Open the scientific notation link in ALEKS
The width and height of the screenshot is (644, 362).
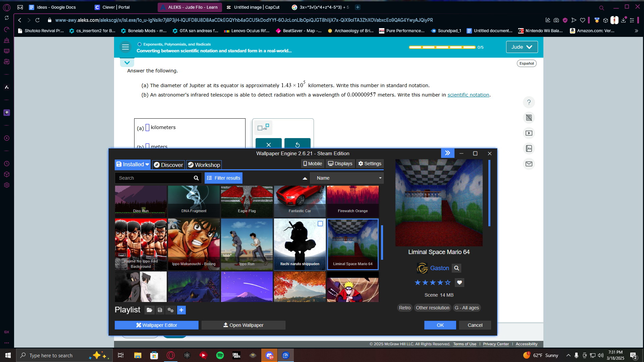(468, 95)
